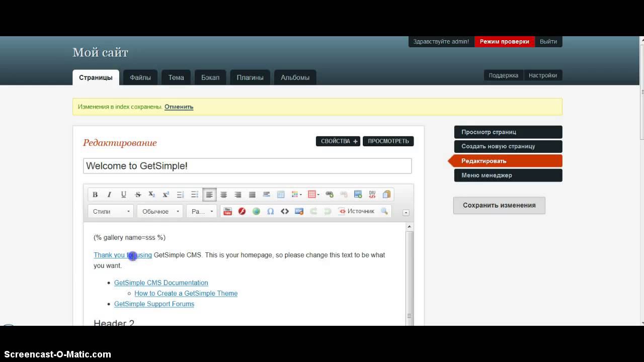Click Мой сайт site title
The width and height of the screenshot is (644, 362).
tap(100, 53)
